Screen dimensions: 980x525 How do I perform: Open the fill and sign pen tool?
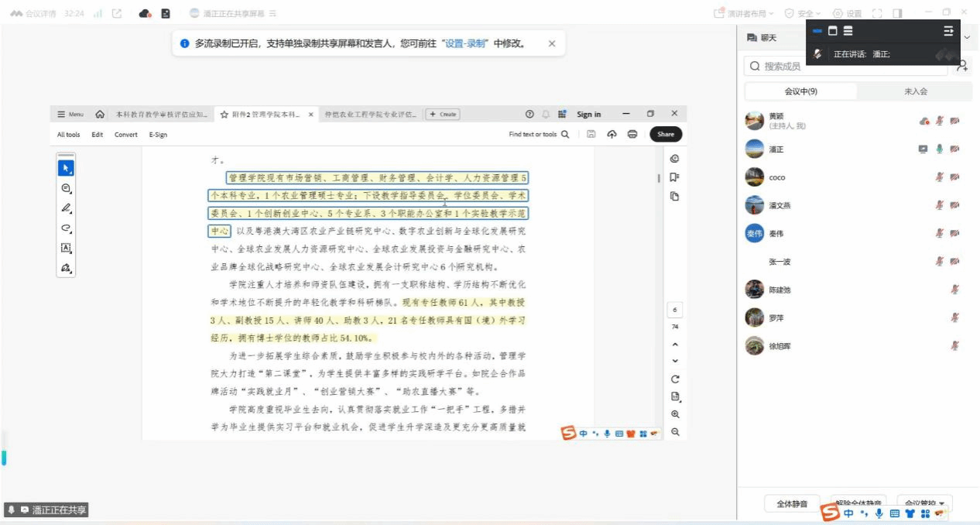pyautogui.click(x=67, y=268)
